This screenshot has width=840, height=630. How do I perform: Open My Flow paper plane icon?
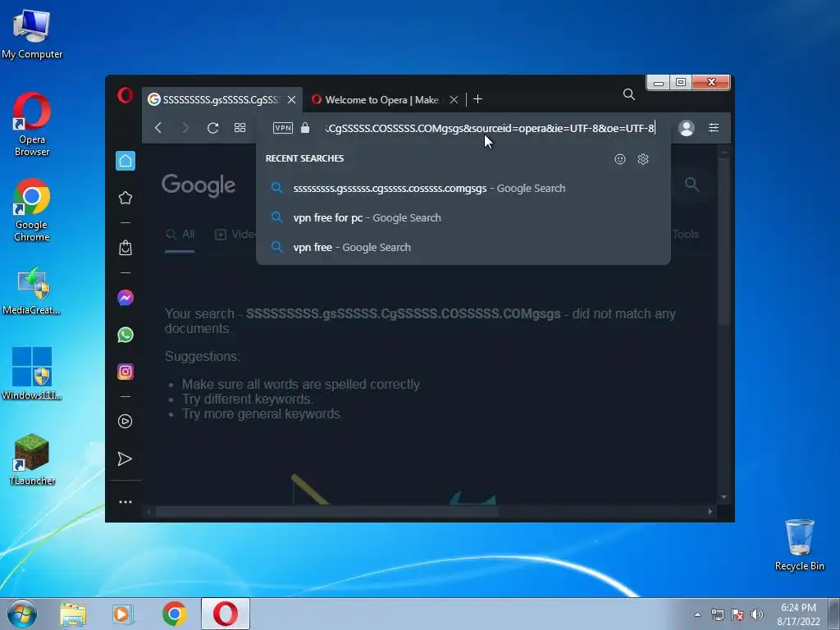click(x=125, y=459)
